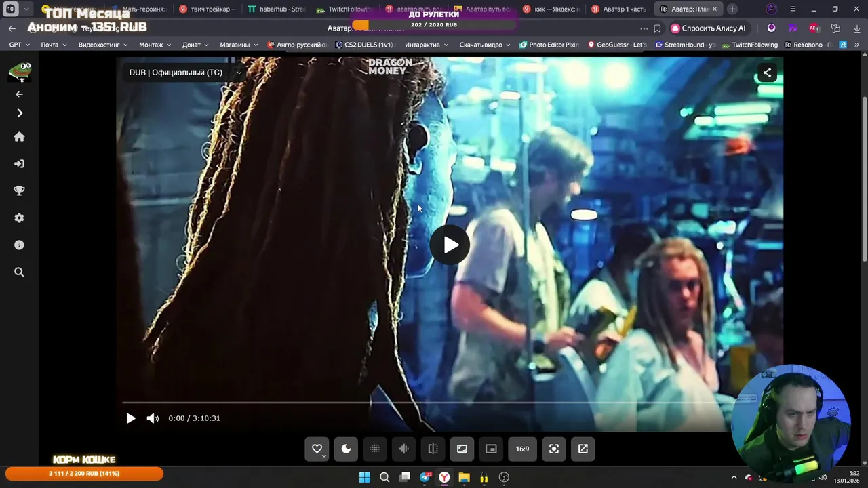Click Спросить Алису AI button
Screen dimensions: 868x488
pos(708,28)
